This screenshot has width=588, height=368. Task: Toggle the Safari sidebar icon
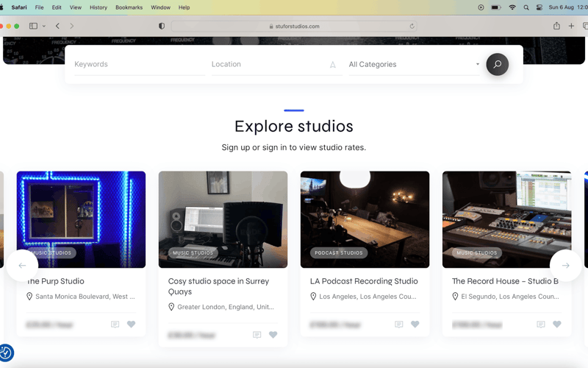33,26
